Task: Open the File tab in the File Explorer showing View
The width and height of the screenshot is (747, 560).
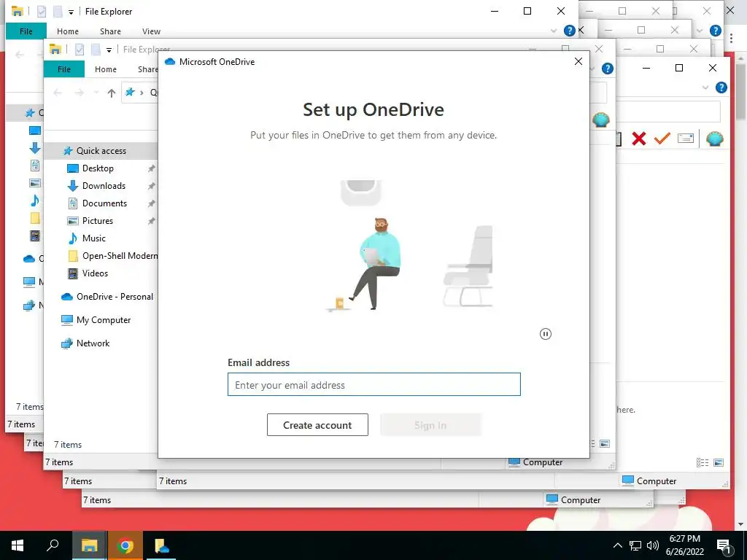Action: point(26,31)
